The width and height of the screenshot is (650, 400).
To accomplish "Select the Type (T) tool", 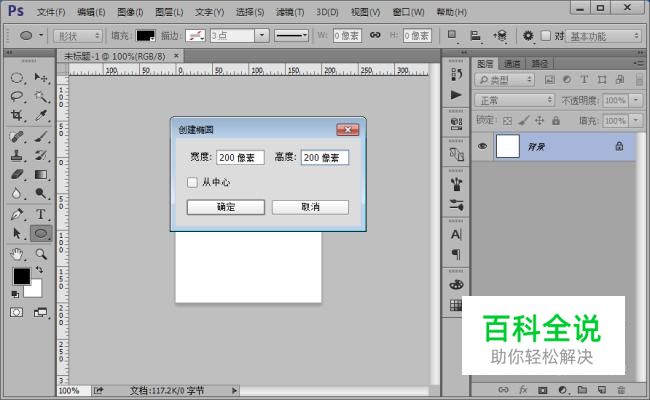I will [x=42, y=214].
